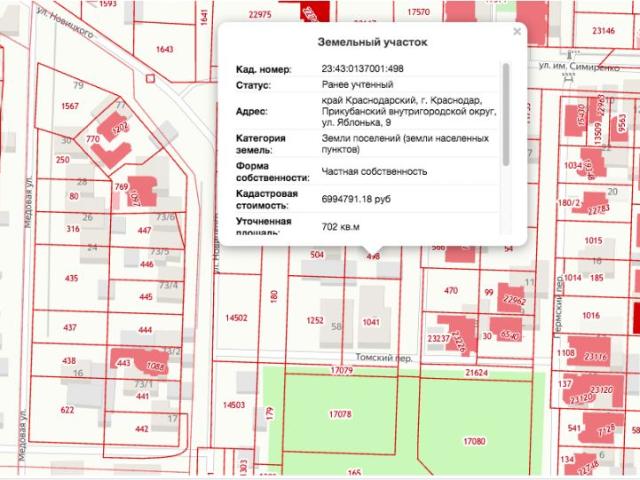Select parcel 438 on the map
The image size is (640, 480).
(69, 360)
